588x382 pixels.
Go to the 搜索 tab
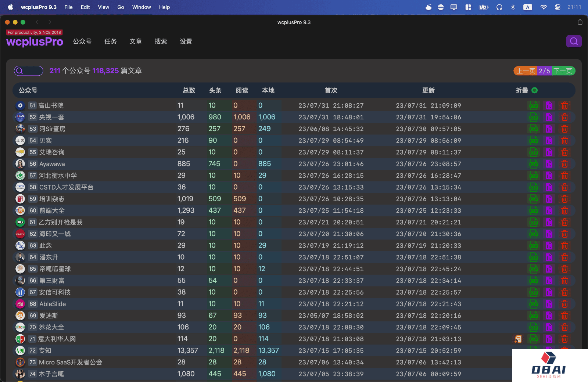coord(161,42)
